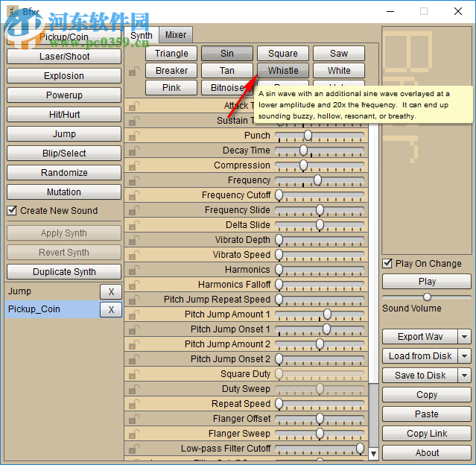Open Export Wav dropdown arrow
Viewport: 476px width, 465px height.
pyautogui.click(x=464, y=337)
